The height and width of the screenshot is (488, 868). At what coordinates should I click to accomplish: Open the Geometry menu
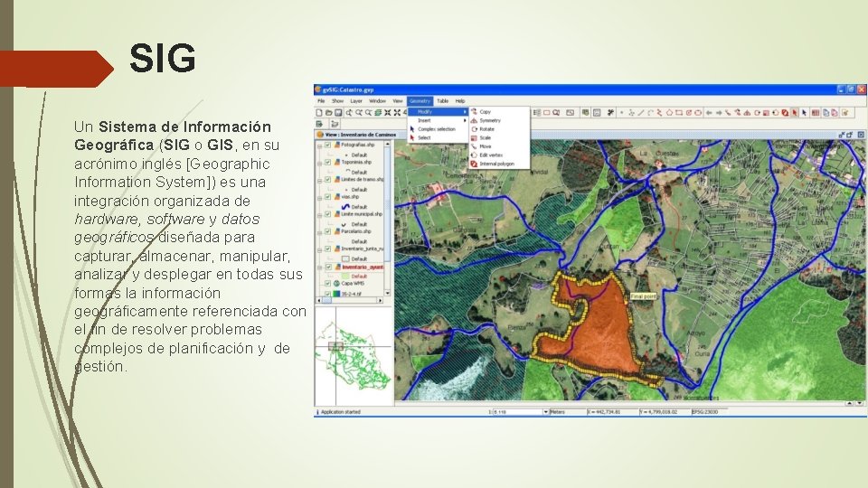tap(420, 101)
